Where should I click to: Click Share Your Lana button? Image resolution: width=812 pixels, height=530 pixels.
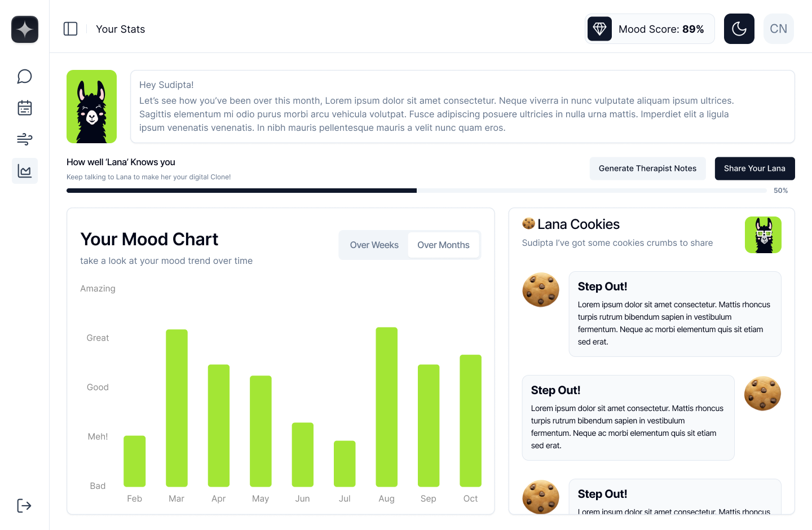[754, 169]
